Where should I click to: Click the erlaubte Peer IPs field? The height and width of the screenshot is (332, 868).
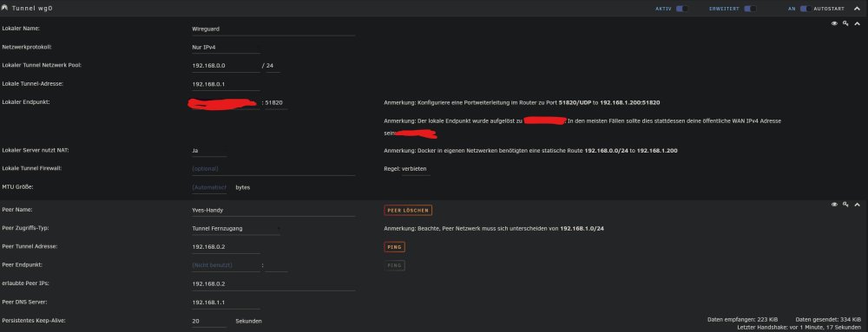[273, 284]
